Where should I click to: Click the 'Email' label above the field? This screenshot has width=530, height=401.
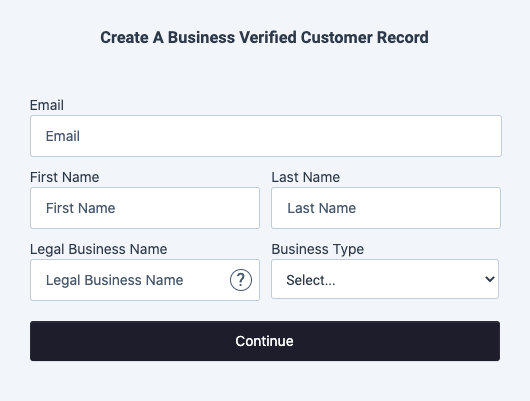point(47,105)
